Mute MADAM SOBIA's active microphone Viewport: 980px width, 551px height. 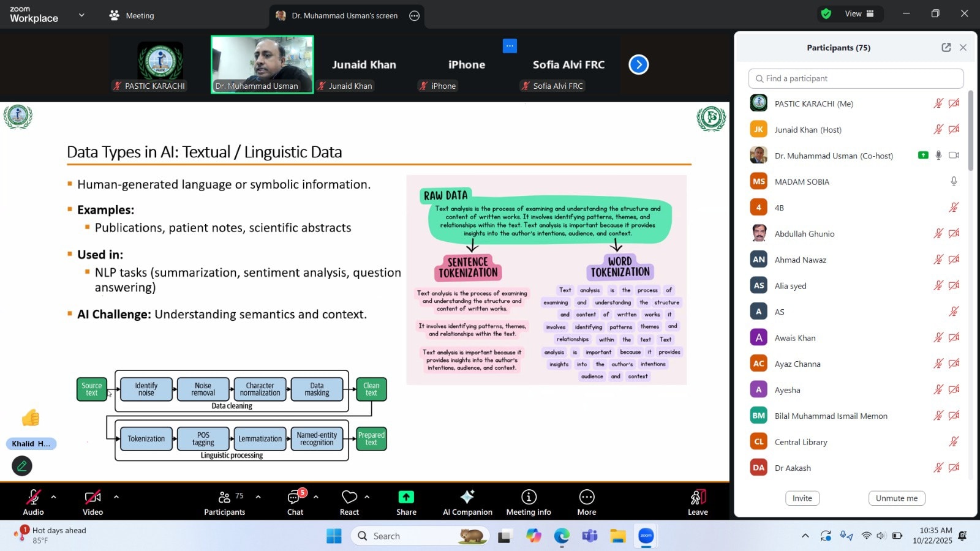(x=953, y=181)
